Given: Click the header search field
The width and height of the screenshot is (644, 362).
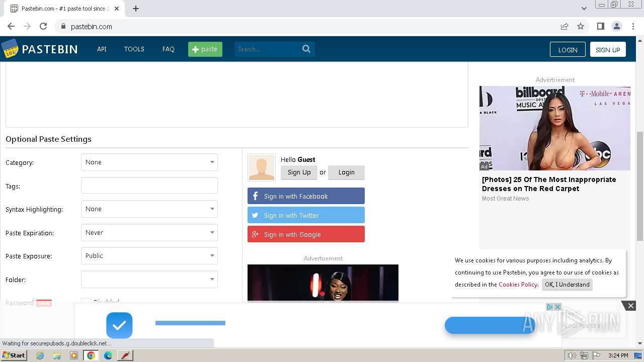Looking at the screenshot, I should tap(267, 49).
